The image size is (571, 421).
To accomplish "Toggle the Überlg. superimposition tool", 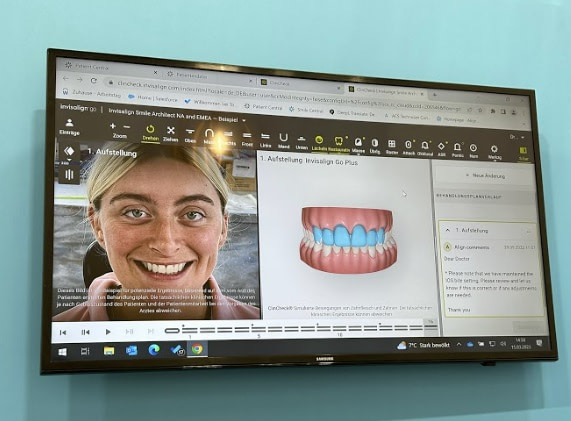I will pyautogui.click(x=375, y=146).
